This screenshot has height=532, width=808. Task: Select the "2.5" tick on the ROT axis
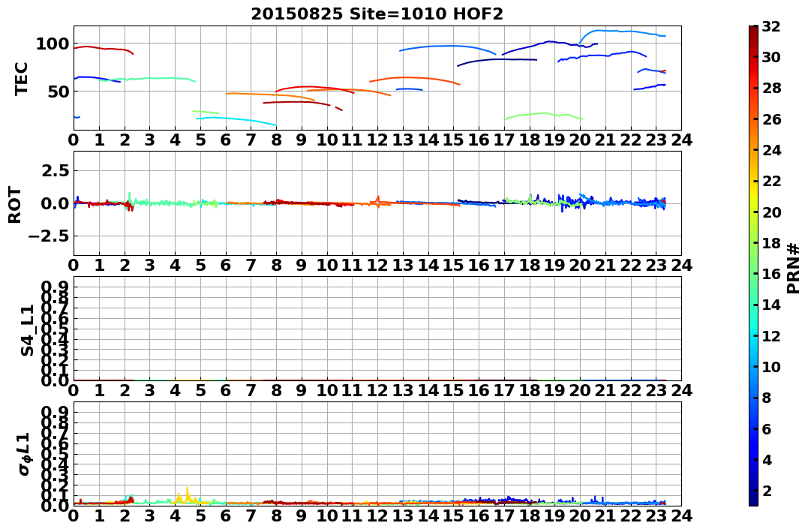55,170
